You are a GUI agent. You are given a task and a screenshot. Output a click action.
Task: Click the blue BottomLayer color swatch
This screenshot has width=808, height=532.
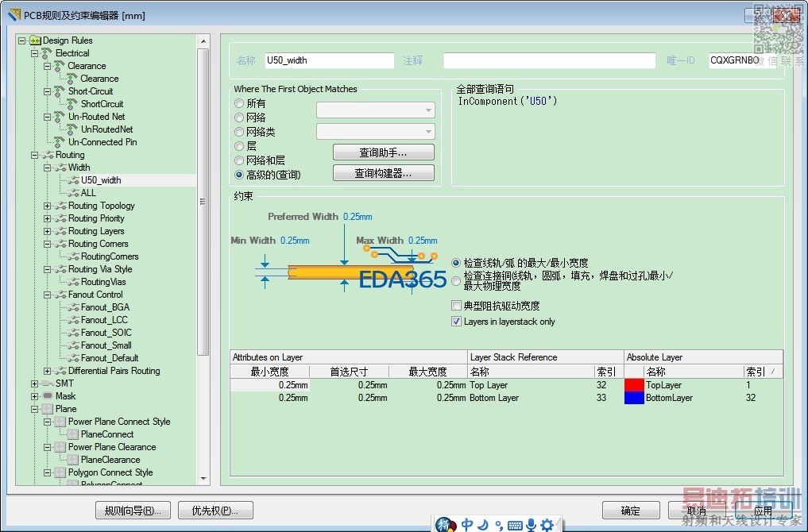tap(634, 398)
